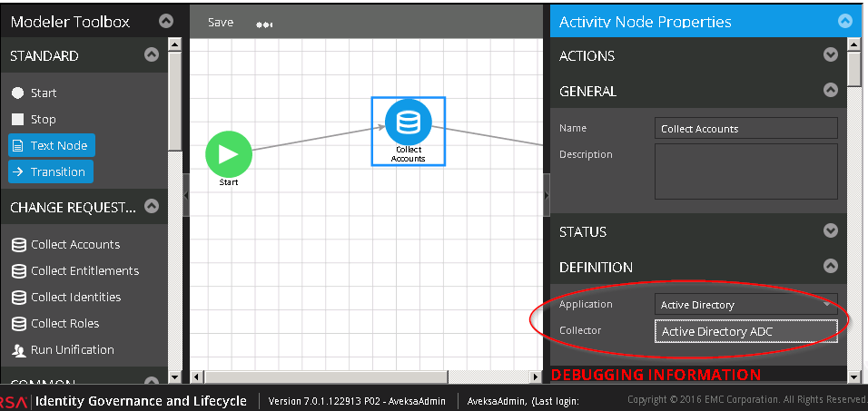Collapse left toolbox using splitter handle
The height and width of the screenshot is (411, 868).
coord(186,195)
